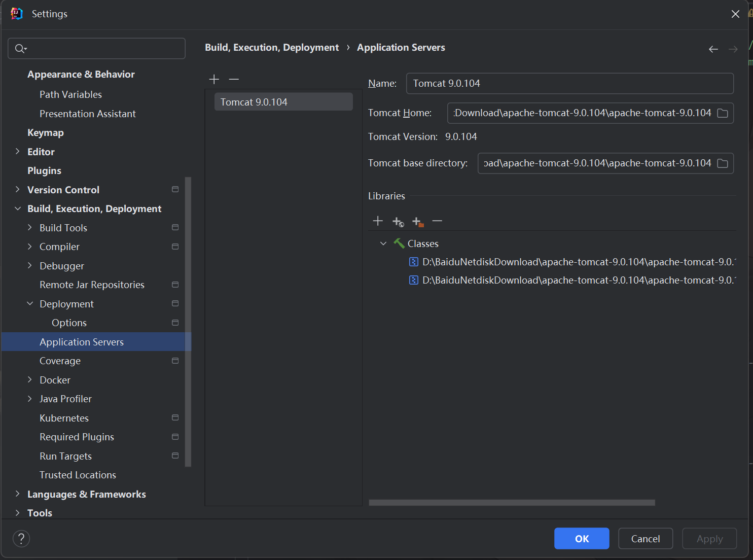Click the search magnifier icon in settings
Viewport: 753px width, 560px height.
(20, 49)
